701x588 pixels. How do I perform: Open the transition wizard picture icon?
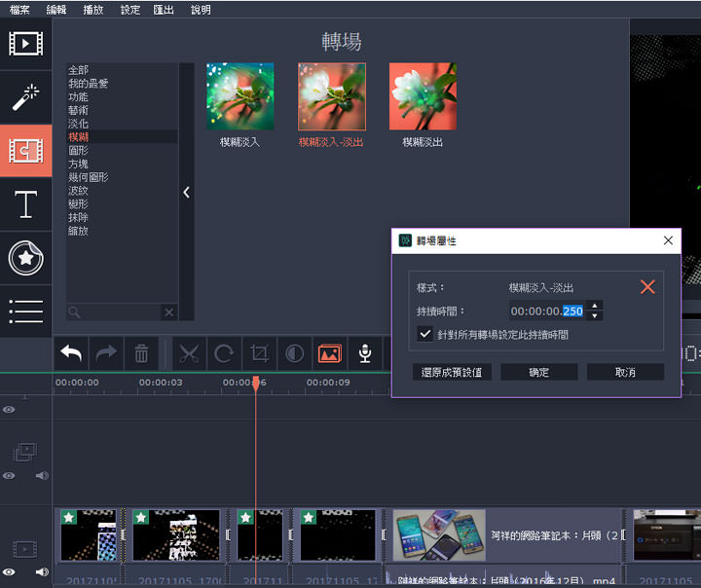tap(330, 353)
